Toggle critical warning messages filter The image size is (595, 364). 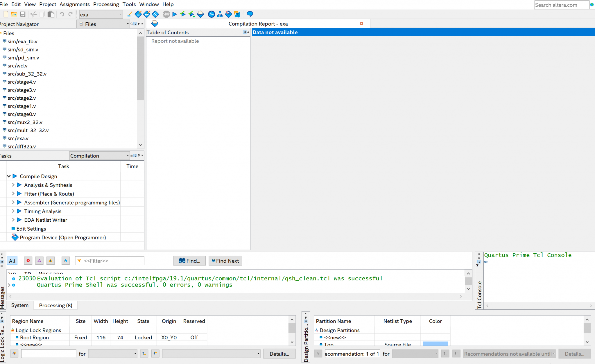tap(39, 261)
